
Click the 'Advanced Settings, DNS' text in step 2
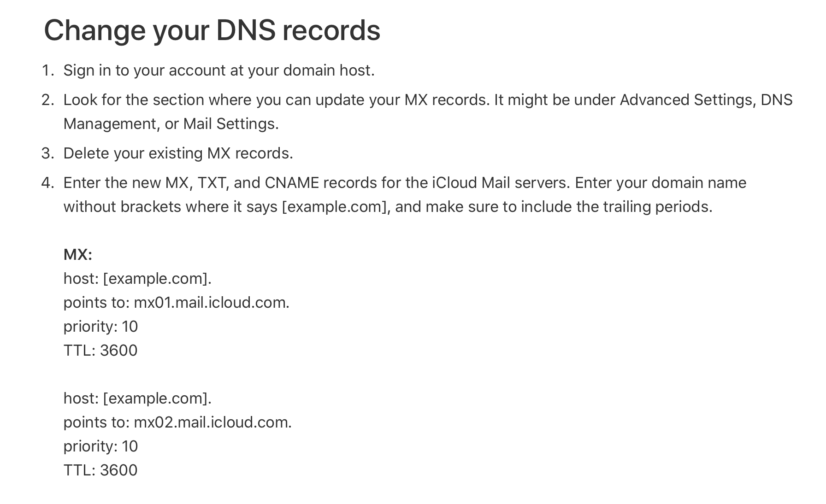click(706, 100)
